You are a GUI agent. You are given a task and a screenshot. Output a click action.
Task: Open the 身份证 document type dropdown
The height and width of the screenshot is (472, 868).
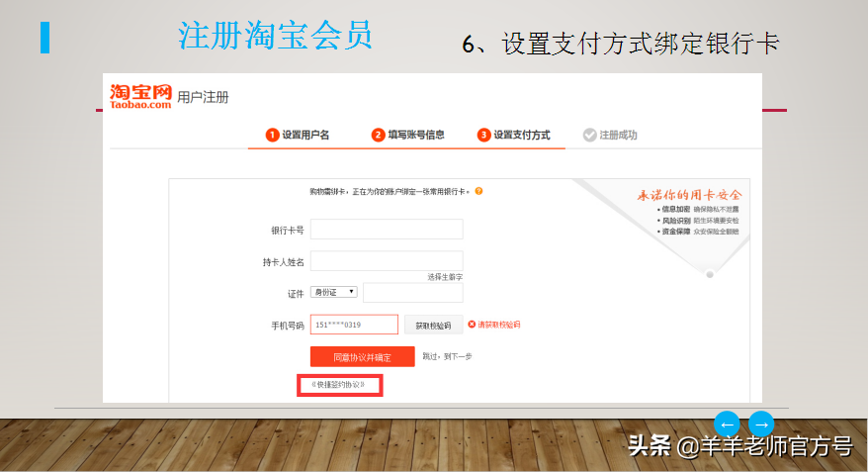coord(334,292)
